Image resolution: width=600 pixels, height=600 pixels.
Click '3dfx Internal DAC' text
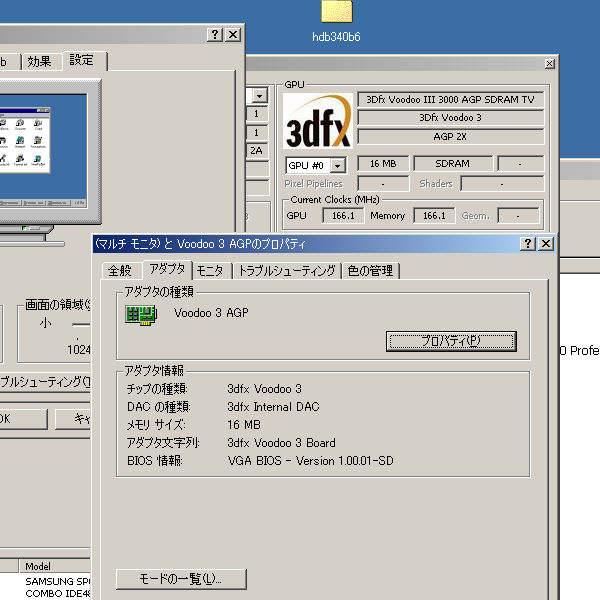(x=273, y=407)
